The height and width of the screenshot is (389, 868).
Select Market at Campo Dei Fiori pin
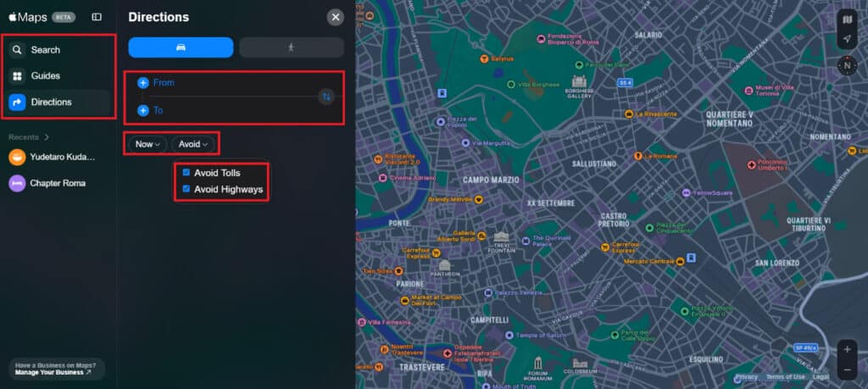click(x=404, y=301)
